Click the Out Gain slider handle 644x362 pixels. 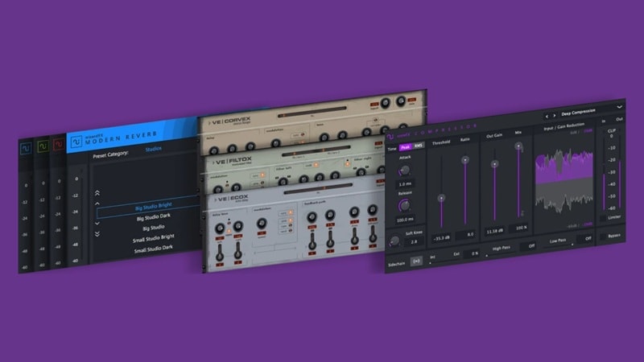pyautogui.click(x=494, y=165)
